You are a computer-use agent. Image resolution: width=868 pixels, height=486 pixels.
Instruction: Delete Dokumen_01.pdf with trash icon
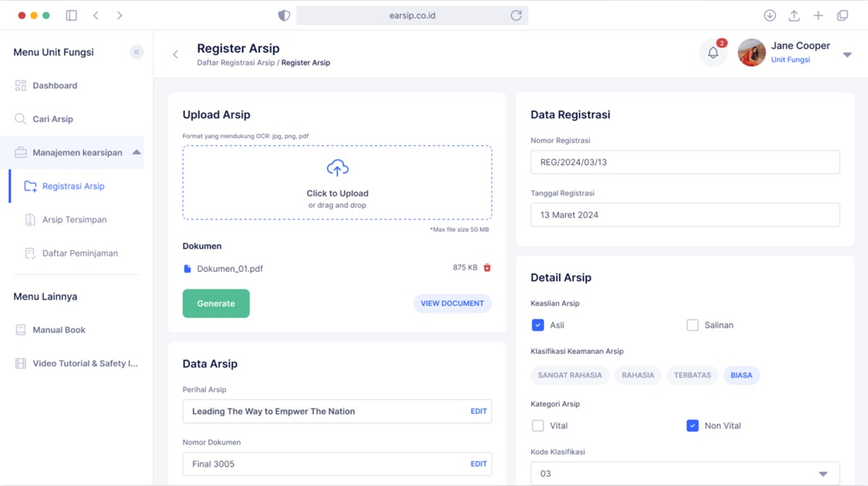pos(487,268)
